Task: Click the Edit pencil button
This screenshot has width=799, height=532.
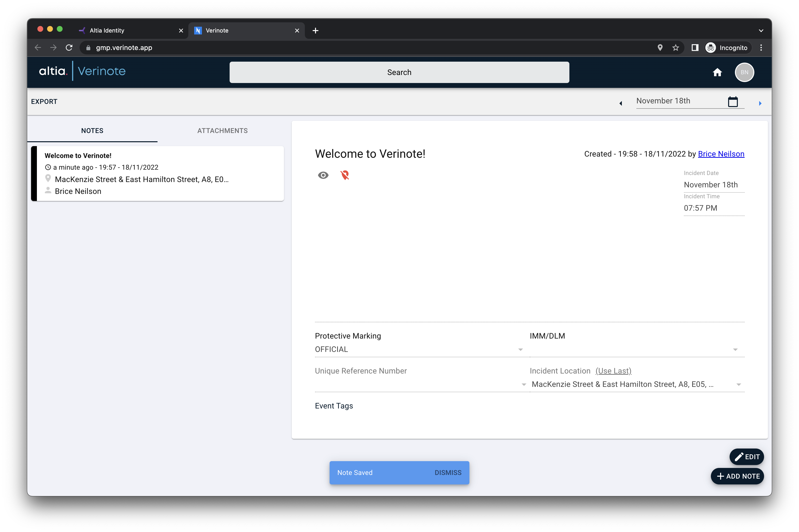Action: point(746,457)
